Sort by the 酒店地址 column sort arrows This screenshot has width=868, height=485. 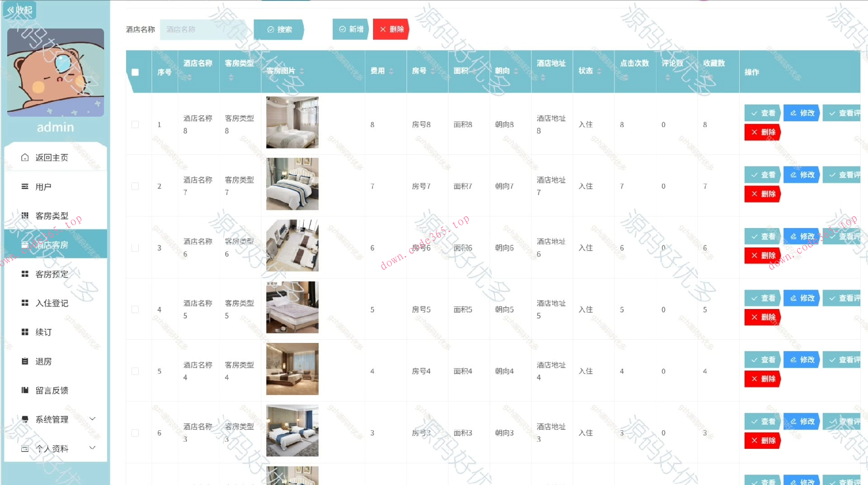pyautogui.click(x=543, y=77)
